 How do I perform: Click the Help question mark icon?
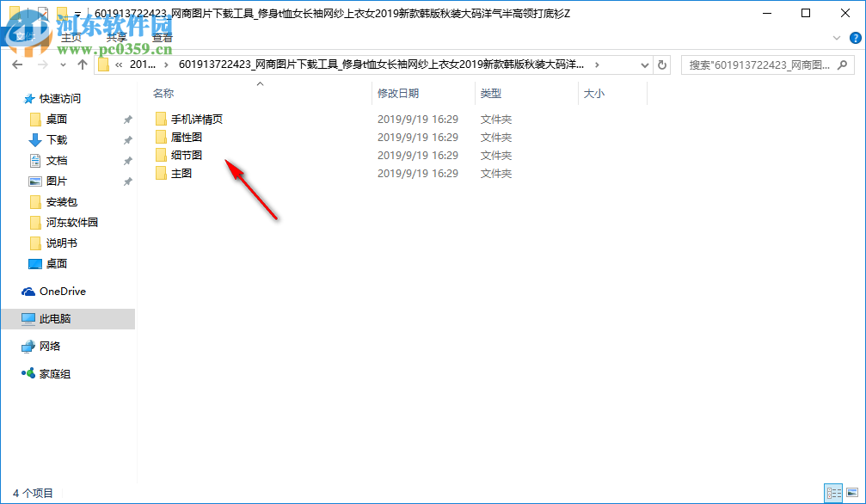coord(854,38)
